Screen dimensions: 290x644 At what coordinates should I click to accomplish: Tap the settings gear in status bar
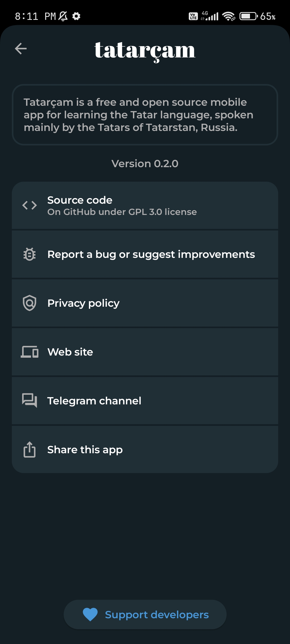[x=77, y=16]
